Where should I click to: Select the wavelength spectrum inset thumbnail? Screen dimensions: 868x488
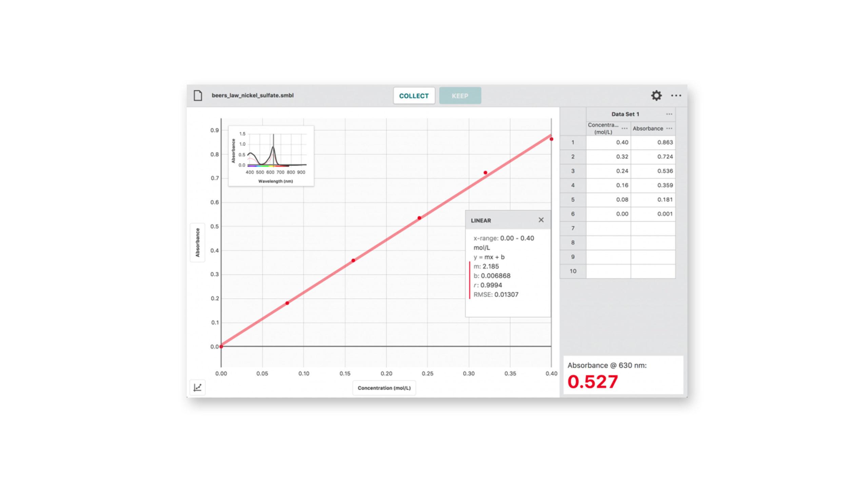point(271,156)
